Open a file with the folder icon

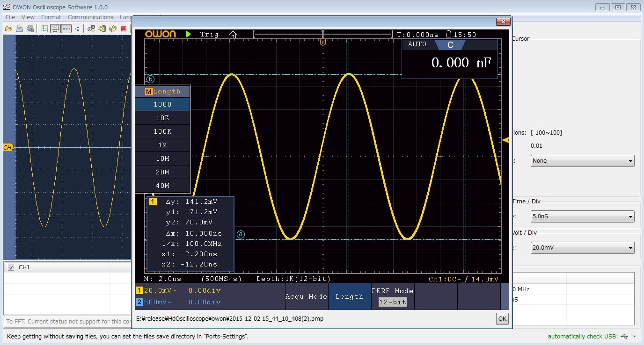(x=8, y=29)
